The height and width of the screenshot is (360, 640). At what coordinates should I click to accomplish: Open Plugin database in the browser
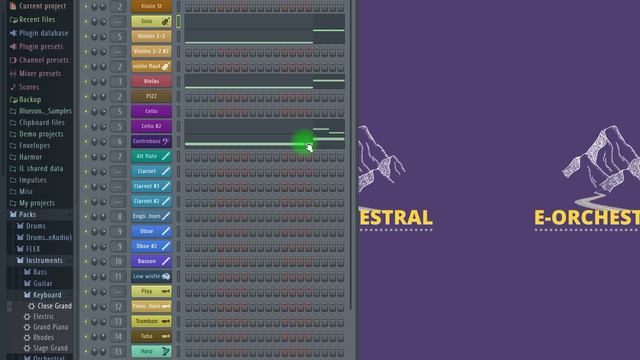pyautogui.click(x=39, y=33)
